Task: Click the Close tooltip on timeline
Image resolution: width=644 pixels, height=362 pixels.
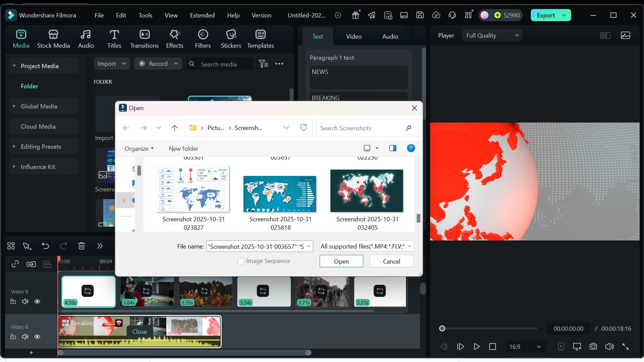Action: [x=140, y=331]
